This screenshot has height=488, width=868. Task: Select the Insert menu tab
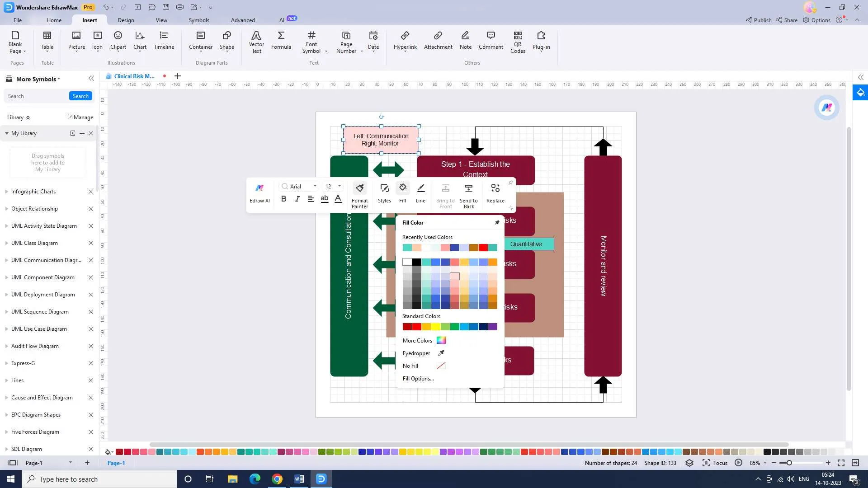point(90,20)
